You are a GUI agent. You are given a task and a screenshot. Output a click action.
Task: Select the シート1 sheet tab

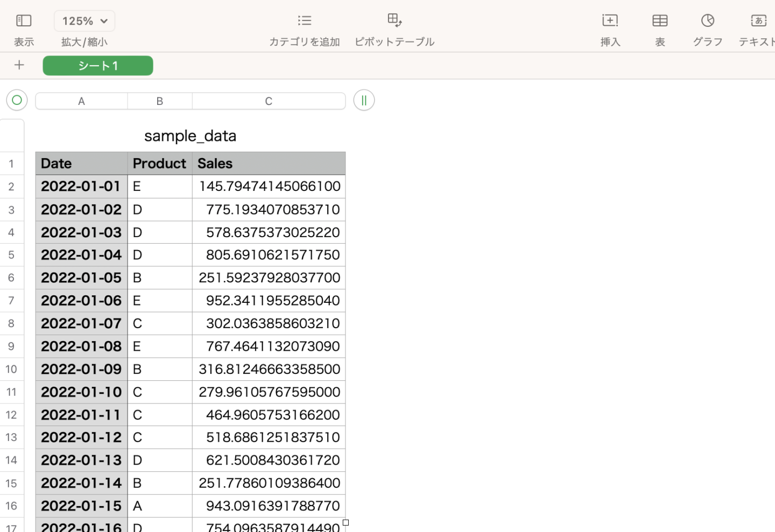[x=98, y=66]
